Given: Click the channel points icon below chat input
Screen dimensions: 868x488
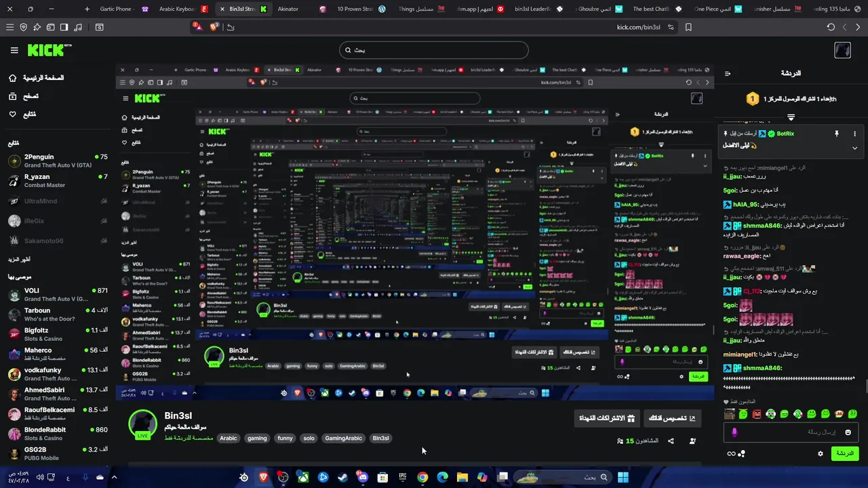Looking at the screenshot, I should coord(742,453).
